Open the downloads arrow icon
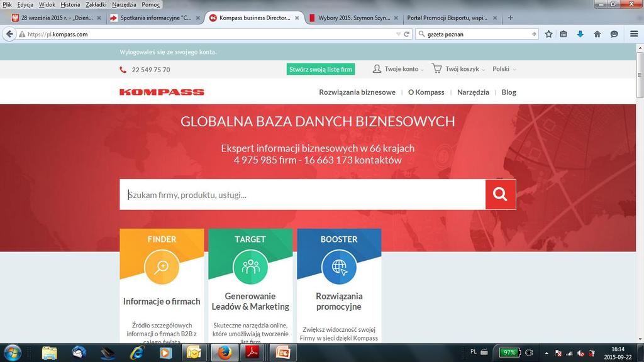The height and width of the screenshot is (362, 644). coord(580,34)
